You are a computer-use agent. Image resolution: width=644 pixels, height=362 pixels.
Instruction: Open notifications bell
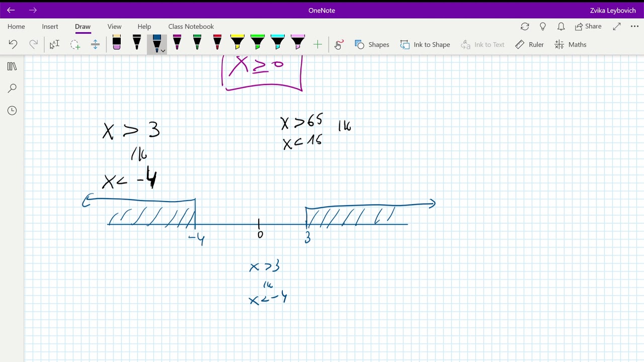click(x=561, y=26)
